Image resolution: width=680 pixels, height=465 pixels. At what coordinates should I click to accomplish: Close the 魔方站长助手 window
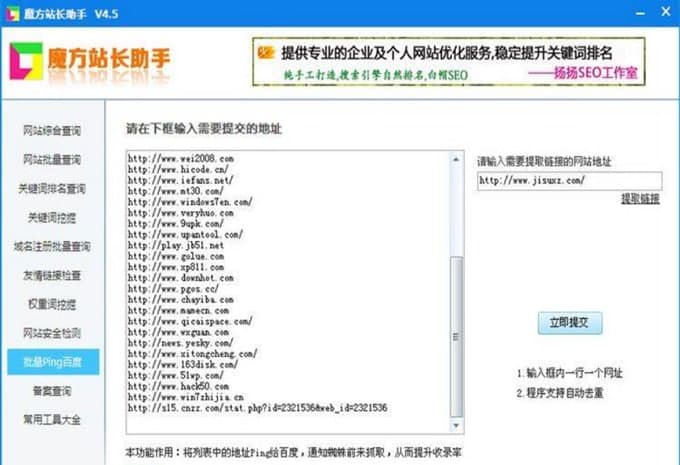(x=666, y=11)
